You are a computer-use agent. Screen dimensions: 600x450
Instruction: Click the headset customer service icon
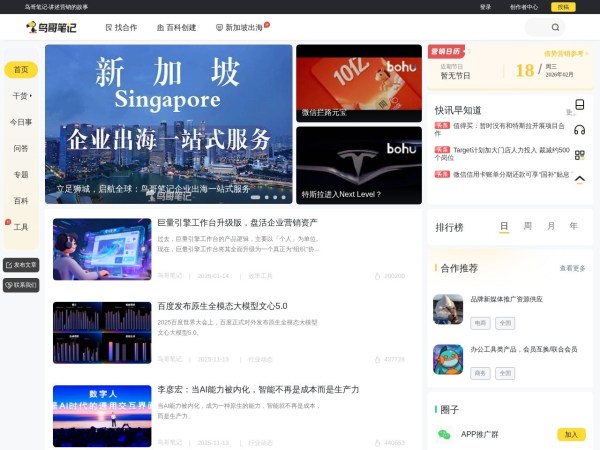[579, 130]
